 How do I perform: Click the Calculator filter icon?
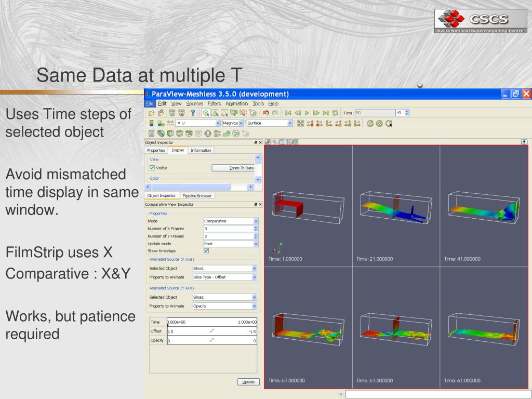click(151, 134)
